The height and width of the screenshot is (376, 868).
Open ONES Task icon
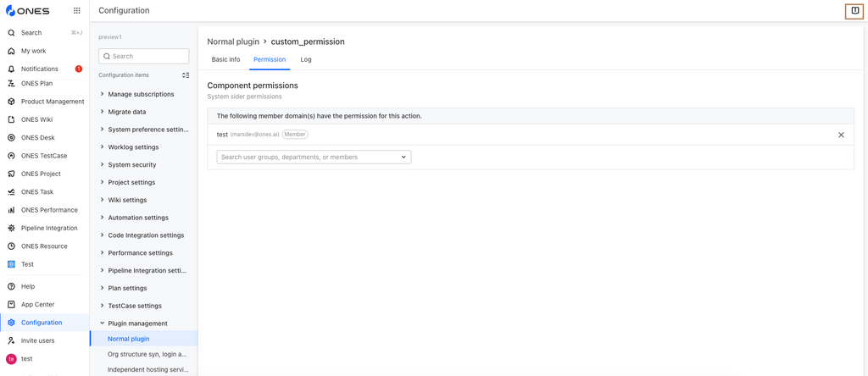coord(11,192)
